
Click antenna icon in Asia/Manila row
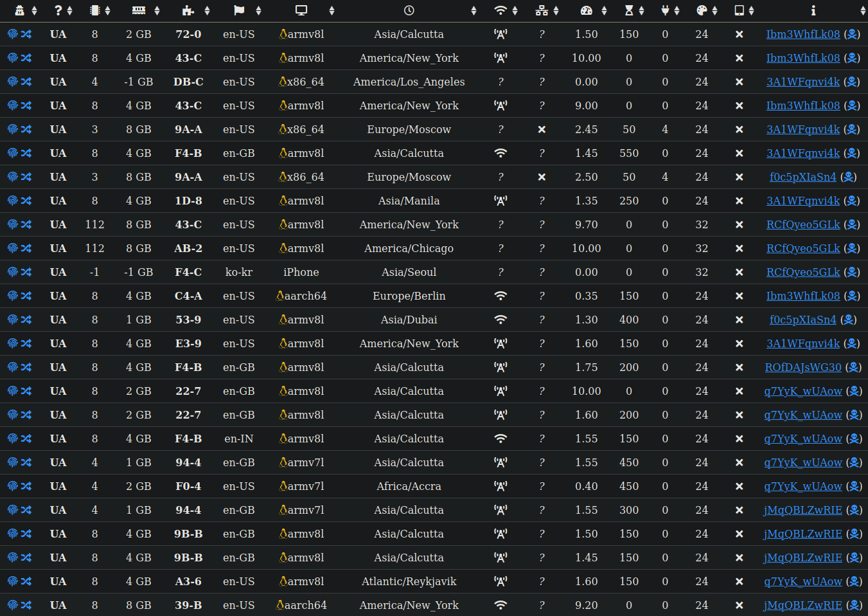tap(500, 201)
